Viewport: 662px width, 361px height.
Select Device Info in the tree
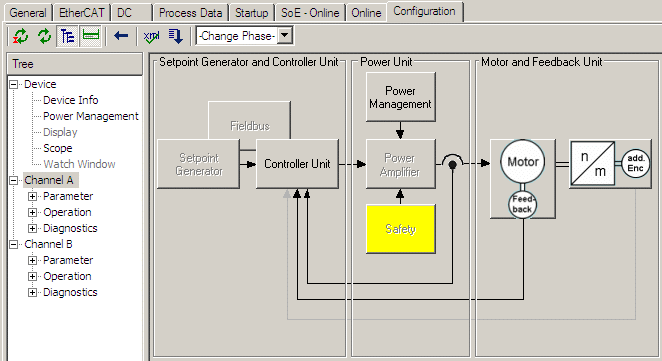71,100
